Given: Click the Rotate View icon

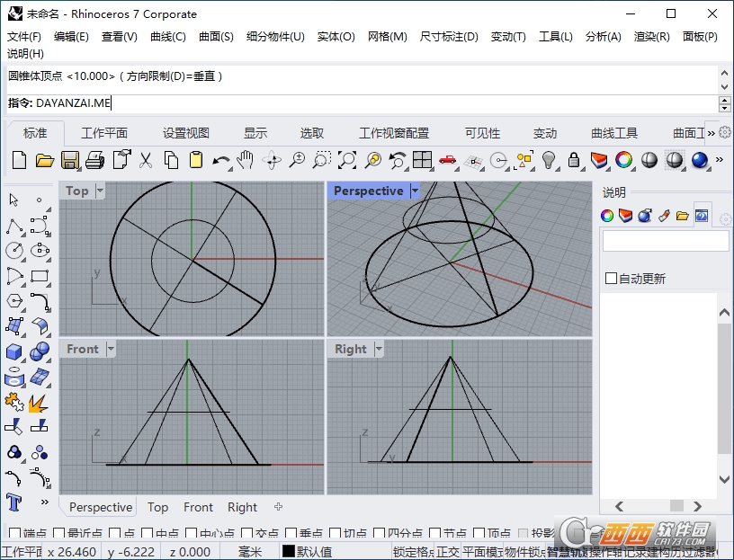Looking at the screenshot, I should point(272,160).
